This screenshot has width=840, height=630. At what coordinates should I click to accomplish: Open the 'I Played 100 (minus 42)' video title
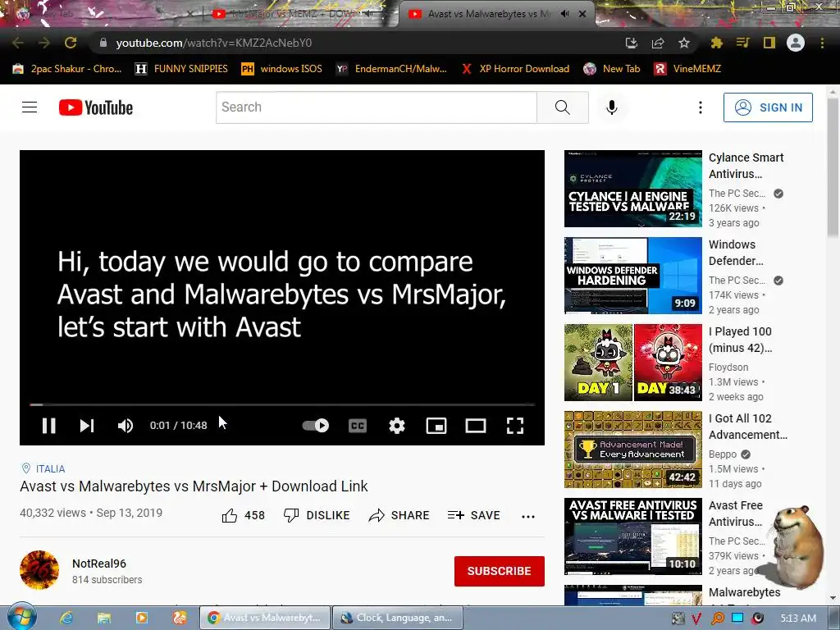tap(741, 340)
